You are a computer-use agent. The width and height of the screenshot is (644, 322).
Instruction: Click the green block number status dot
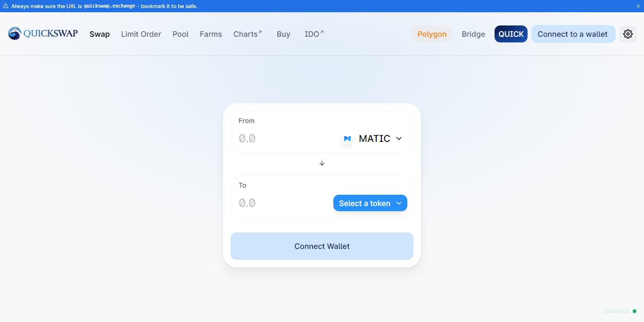click(635, 311)
